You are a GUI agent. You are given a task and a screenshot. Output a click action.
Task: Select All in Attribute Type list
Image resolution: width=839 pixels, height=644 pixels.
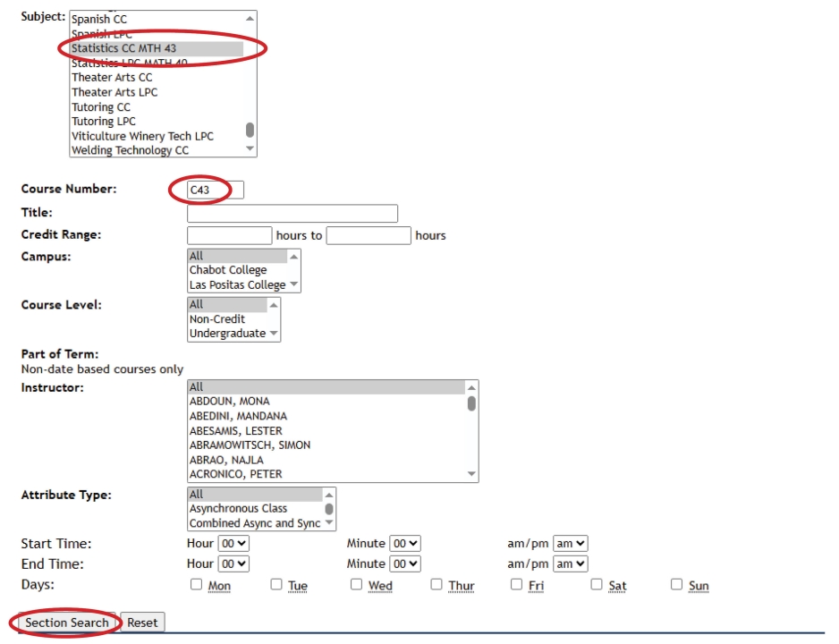click(x=256, y=495)
